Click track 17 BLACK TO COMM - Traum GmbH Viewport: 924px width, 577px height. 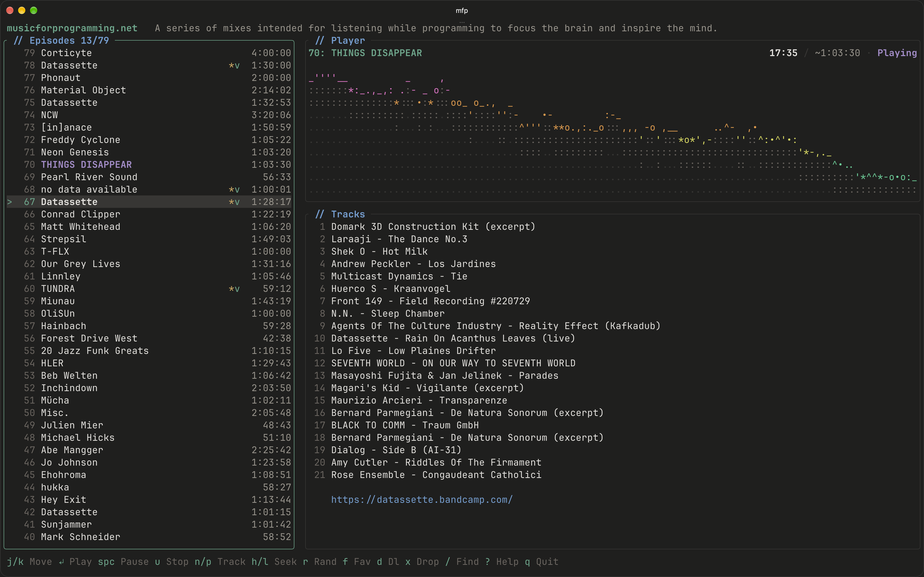point(396,425)
